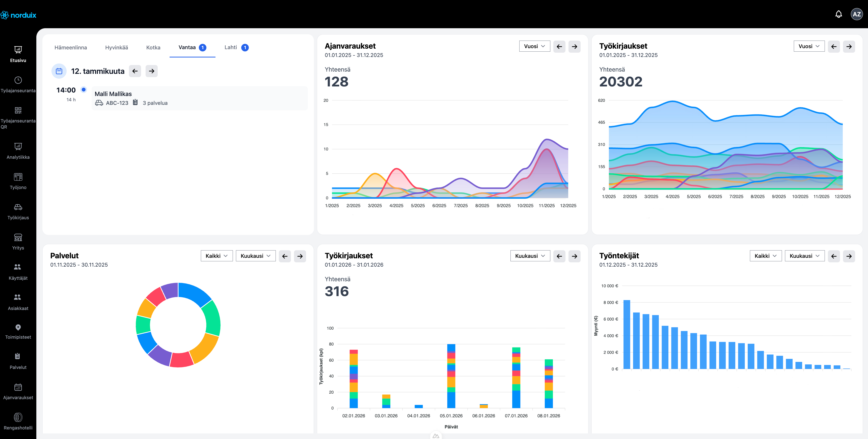The width and height of the screenshot is (868, 439).
Task: Open the Kuukausi dropdown in Työntekijät panel
Action: (805, 256)
